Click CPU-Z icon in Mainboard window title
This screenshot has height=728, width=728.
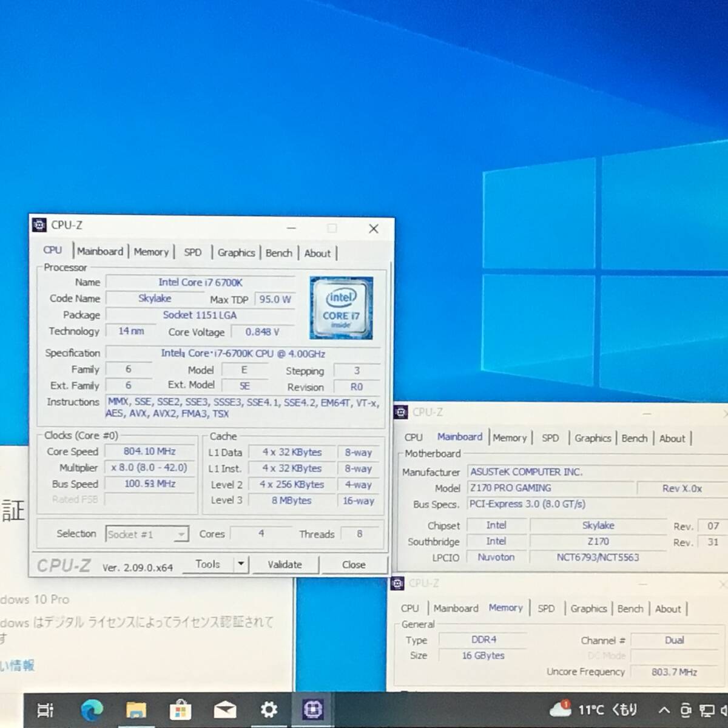tap(401, 412)
